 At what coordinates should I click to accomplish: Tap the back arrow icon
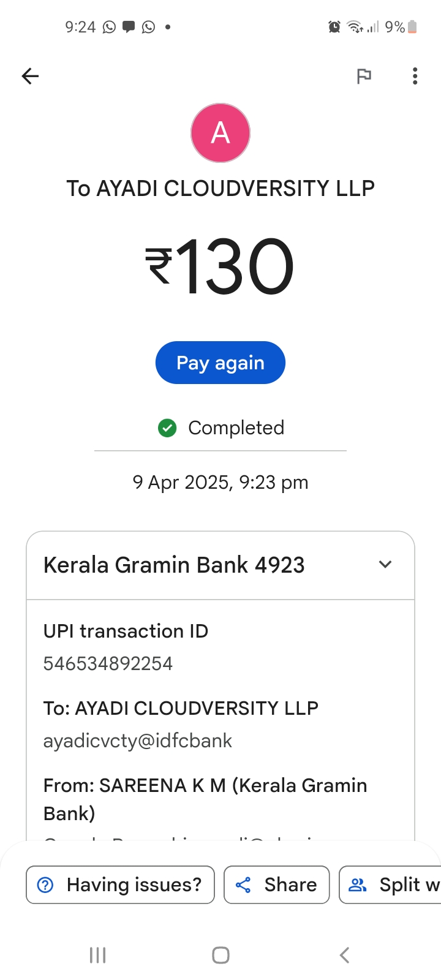point(30,76)
